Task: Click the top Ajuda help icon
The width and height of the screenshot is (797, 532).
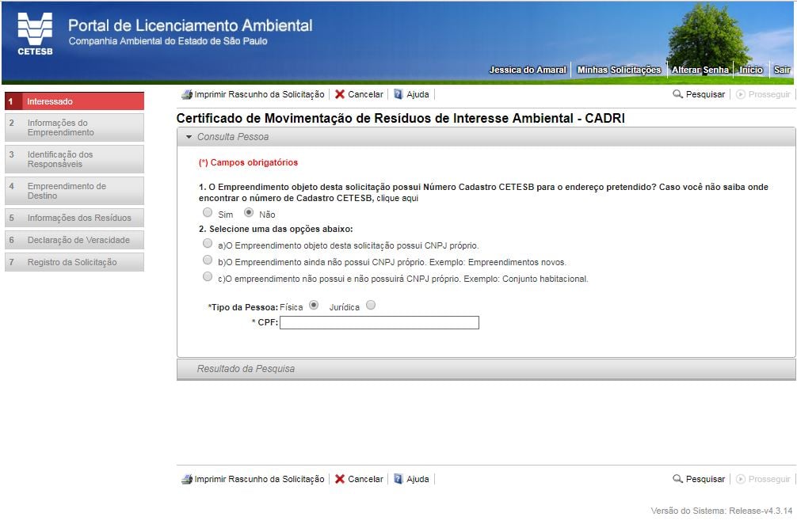Action: coord(398,94)
